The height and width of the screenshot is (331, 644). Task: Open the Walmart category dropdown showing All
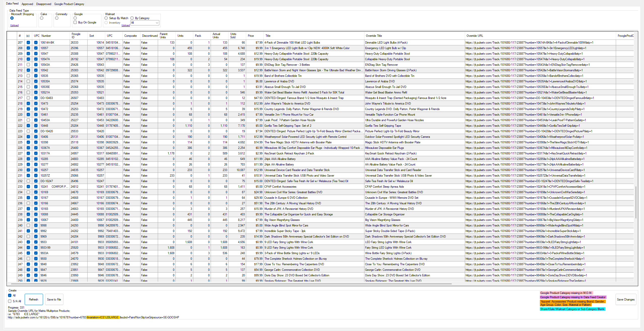pos(145,23)
